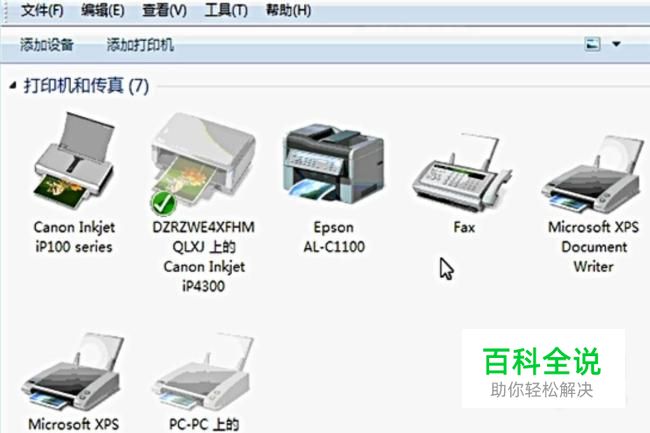Select the Canon Inkjet iP100 series printer icon
The image size is (650, 433).
[x=74, y=161]
